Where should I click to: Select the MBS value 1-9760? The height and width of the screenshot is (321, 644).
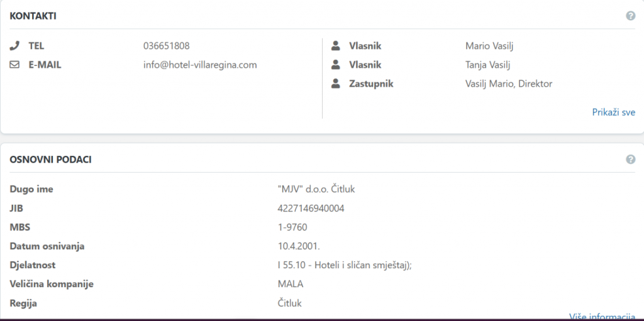pyautogui.click(x=292, y=227)
